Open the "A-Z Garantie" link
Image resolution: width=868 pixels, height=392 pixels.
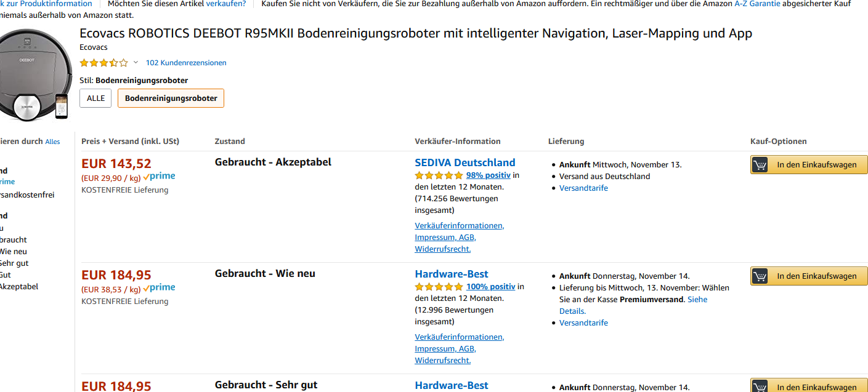pyautogui.click(x=757, y=4)
